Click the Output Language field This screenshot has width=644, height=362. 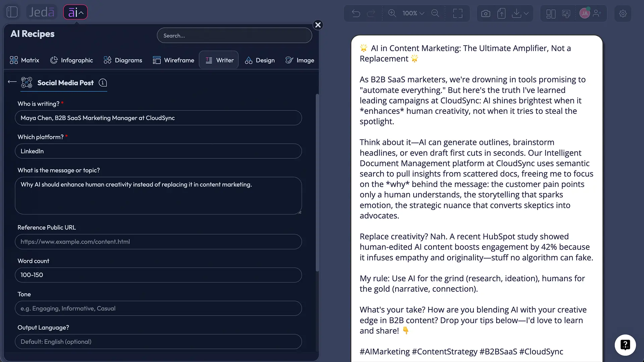click(x=158, y=342)
